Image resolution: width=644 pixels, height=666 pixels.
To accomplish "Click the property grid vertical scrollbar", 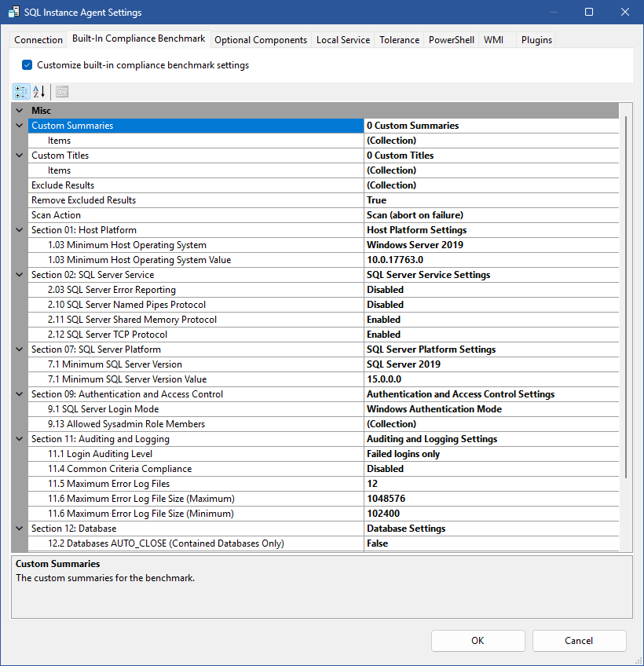I will (x=626, y=298).
